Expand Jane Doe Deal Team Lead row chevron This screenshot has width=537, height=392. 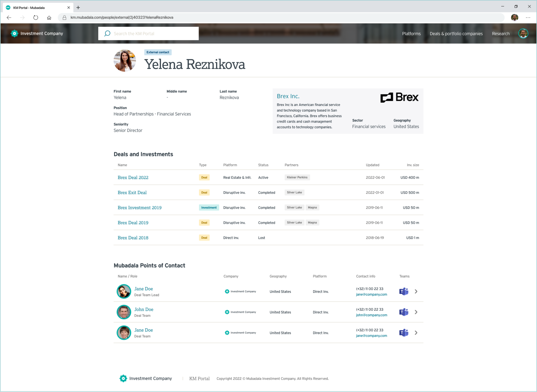[x=416, y=291]
